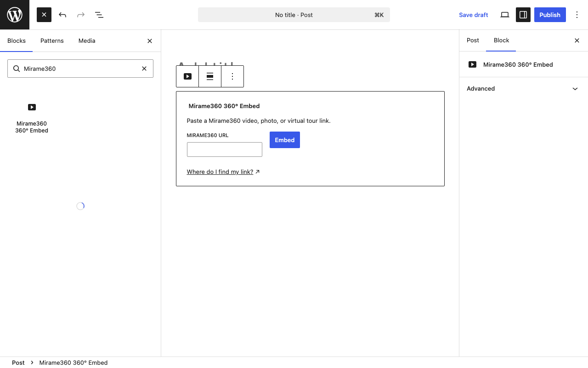The width and height of the screenshot is (588, 368).
Task: Open 'Where do I find my link?'
Action: [x=223, y=172]
